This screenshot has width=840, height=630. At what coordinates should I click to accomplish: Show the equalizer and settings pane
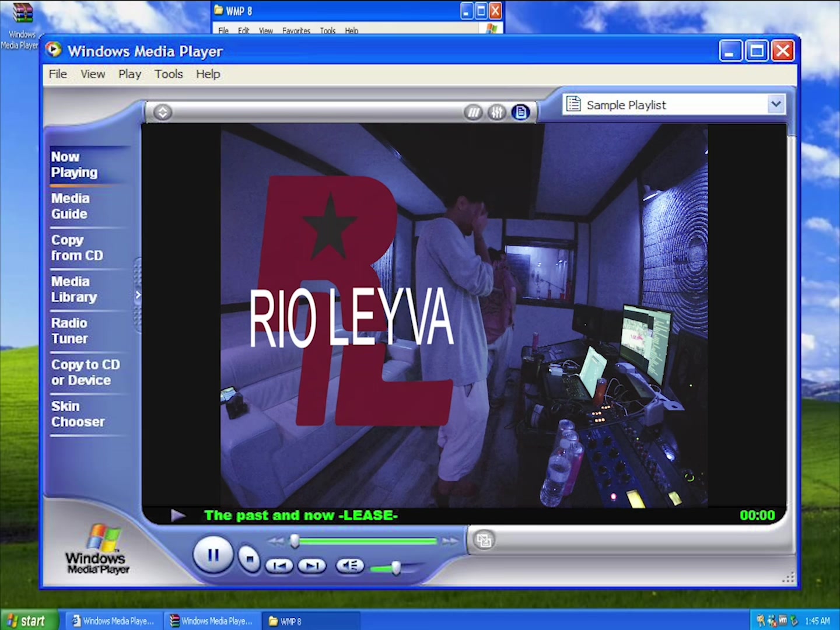(497, 112)
